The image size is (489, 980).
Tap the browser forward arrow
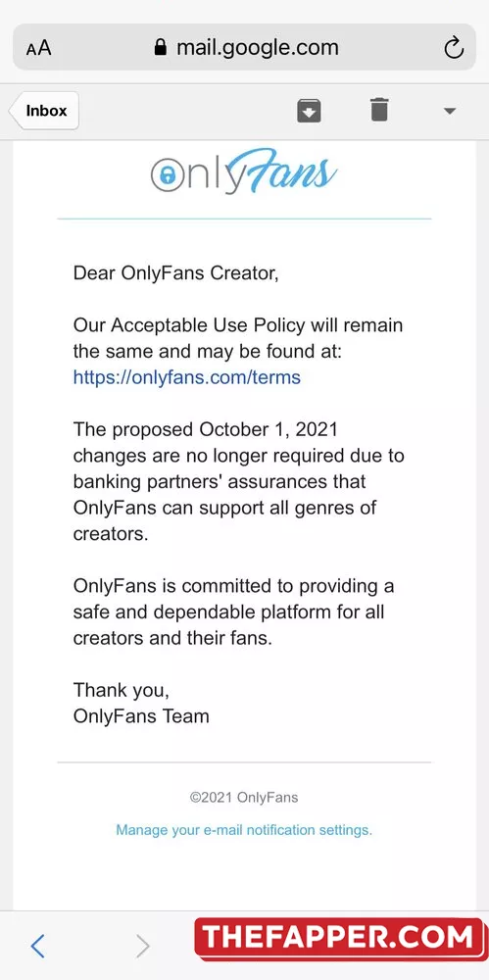point(142,947)
